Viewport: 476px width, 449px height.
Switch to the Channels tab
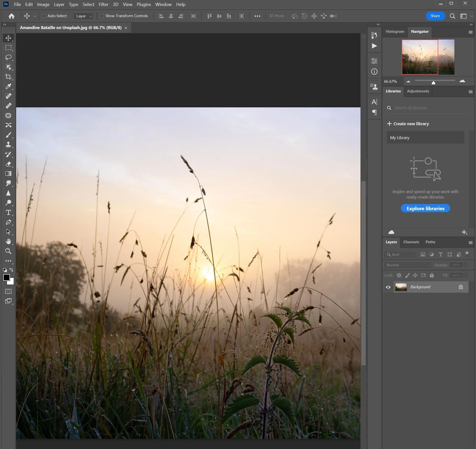pyautogui.click(x=411, y=242)
